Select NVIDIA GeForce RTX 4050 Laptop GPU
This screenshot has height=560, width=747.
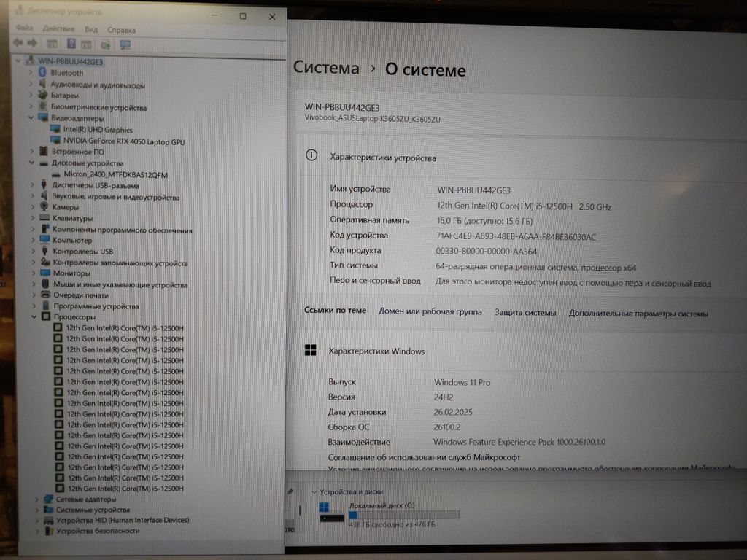[124, 141]
